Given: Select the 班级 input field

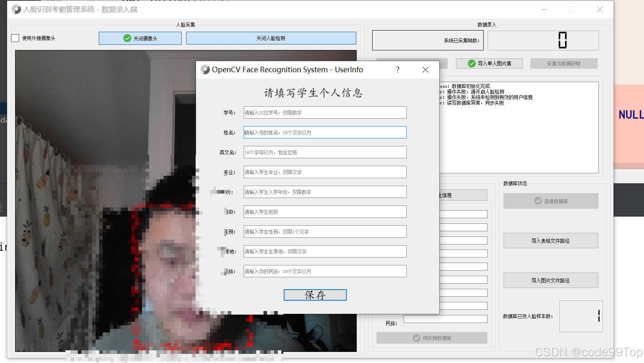Looking at the screenshot, I should tap(325, 211).
